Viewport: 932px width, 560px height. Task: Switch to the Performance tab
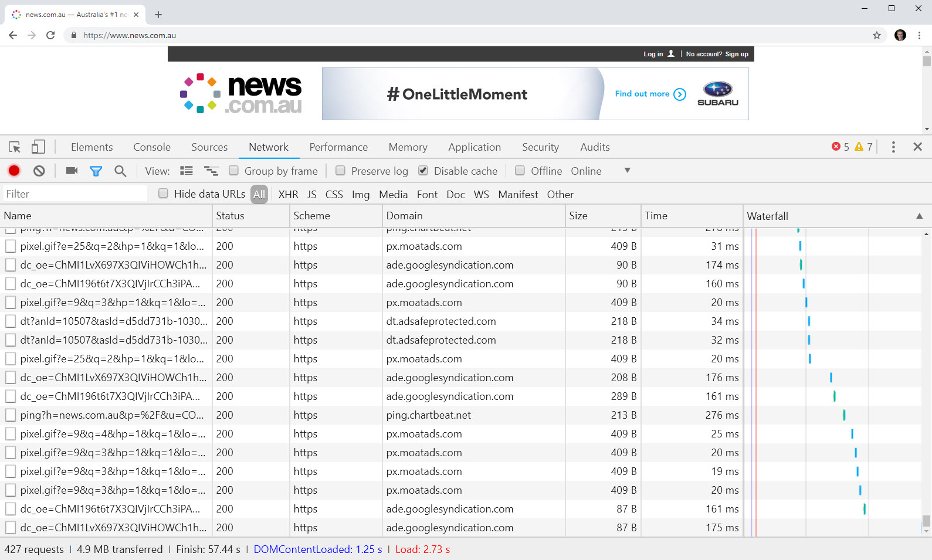pos(338,147)
